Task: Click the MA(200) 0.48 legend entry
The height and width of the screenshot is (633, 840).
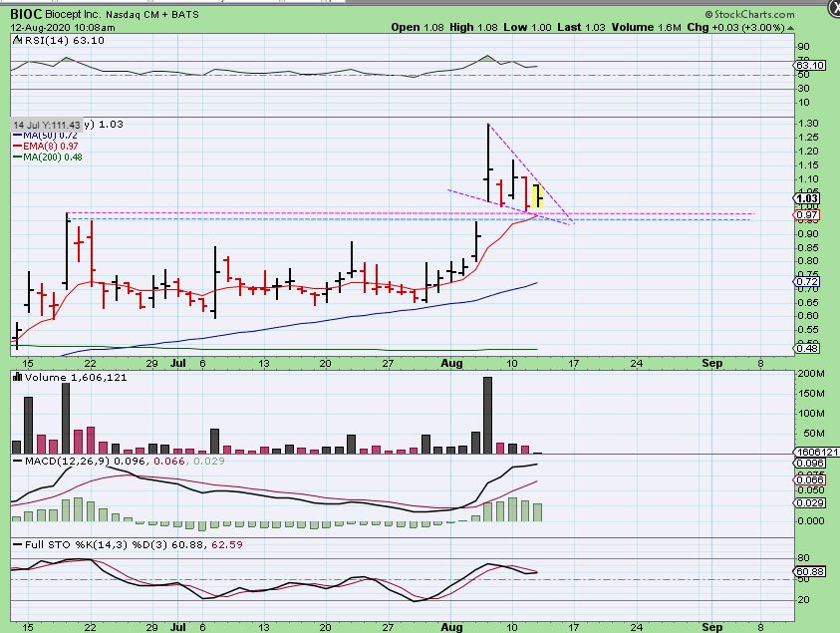Action: coord(53,158)
